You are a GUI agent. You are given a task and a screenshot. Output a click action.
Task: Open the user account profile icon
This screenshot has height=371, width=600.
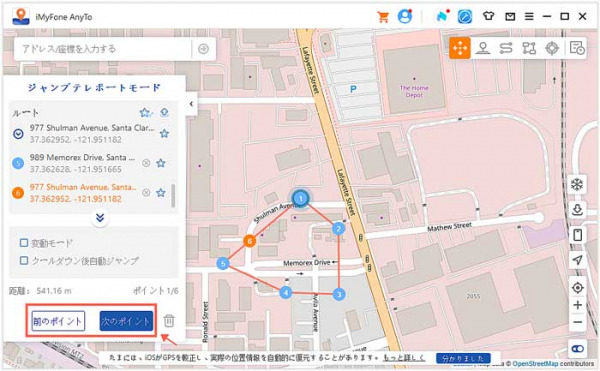[405, 16]
